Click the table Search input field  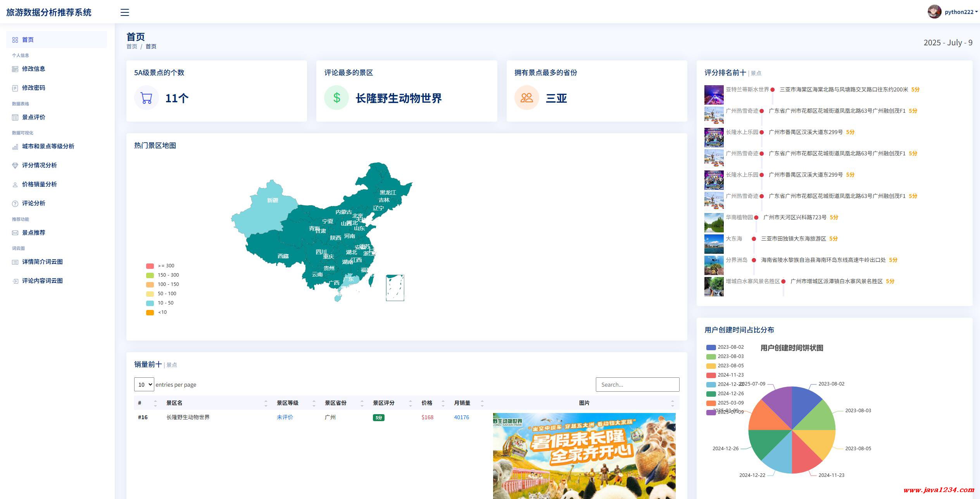tap(637, 384)
